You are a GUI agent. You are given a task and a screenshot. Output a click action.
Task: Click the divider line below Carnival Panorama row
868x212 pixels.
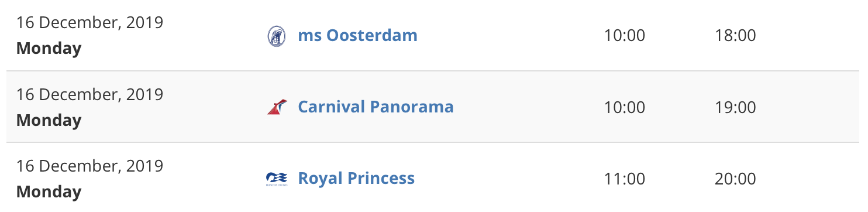(x=434, y=142)
